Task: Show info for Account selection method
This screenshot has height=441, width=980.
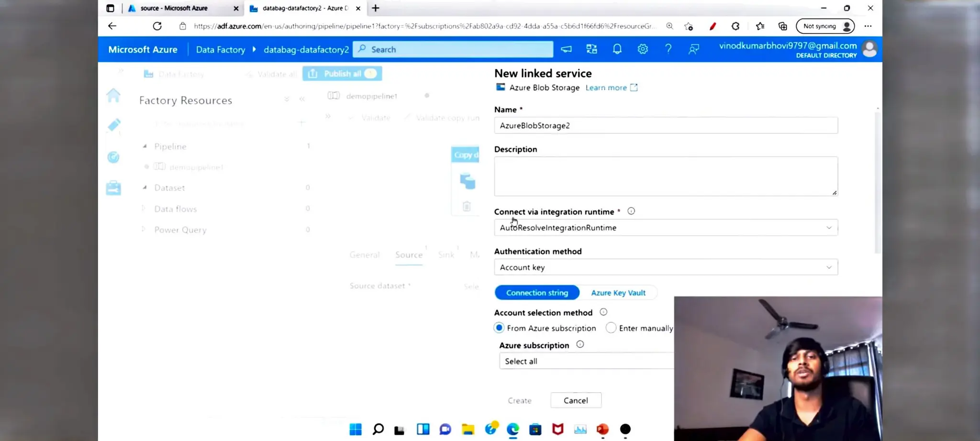Action: pos(603,312)
